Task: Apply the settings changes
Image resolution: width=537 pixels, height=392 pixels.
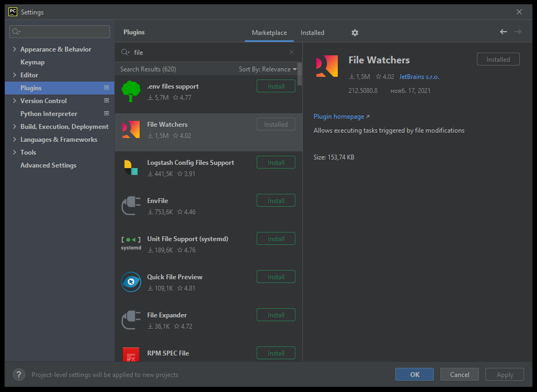Action: (x=504, y=374)
